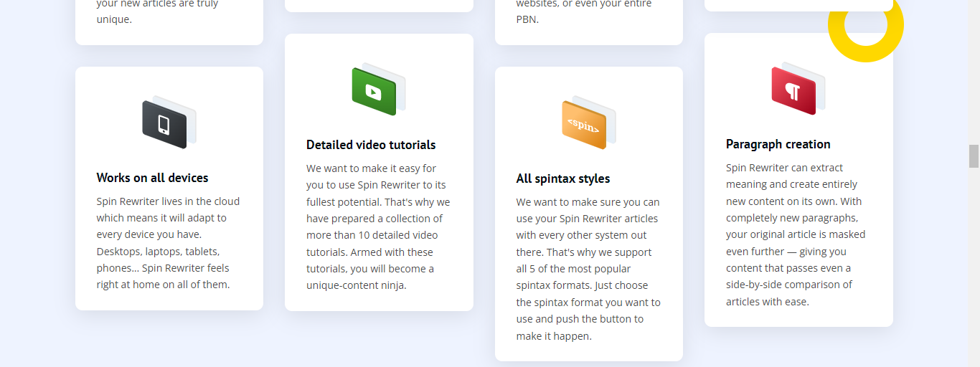The image size is (980, 367).
Task: Click the 'all 5 of the most popular' text
Action: [x=574, y=269]
